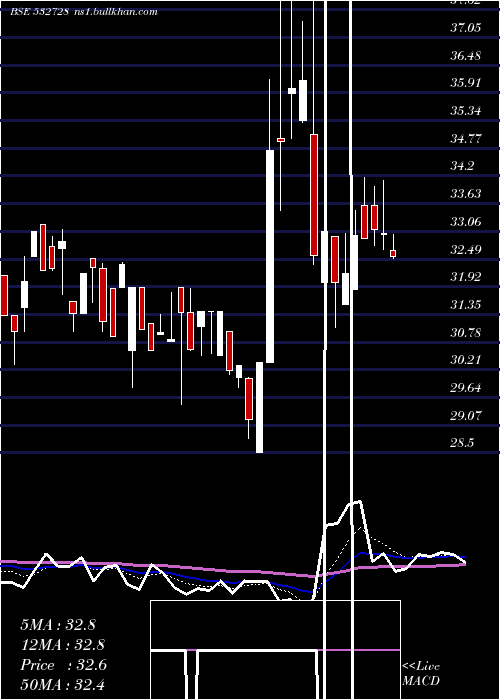Image resolution: width=500 pixels, height=700 pixels.
Task: Click the 5MA : 32.8 readout
Action: 58,625
